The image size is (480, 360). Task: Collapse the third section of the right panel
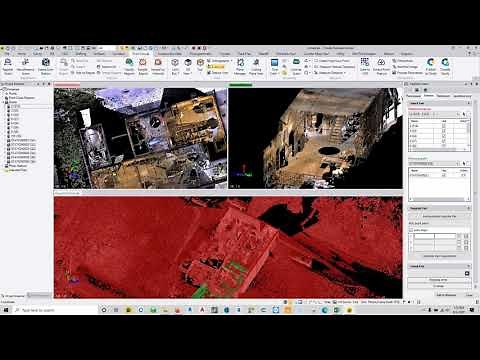[x=468, y=208]
